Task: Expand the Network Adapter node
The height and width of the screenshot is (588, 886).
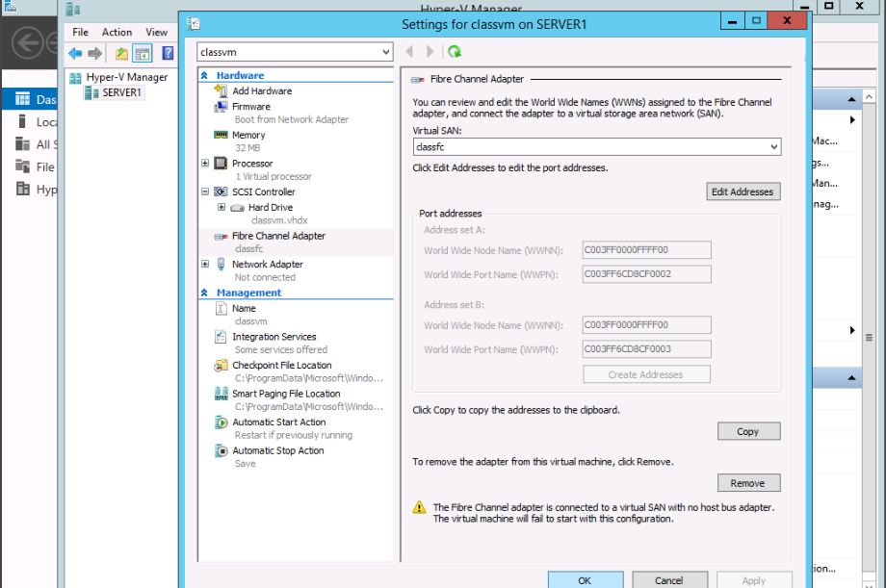Action: [x=205, y=265]
